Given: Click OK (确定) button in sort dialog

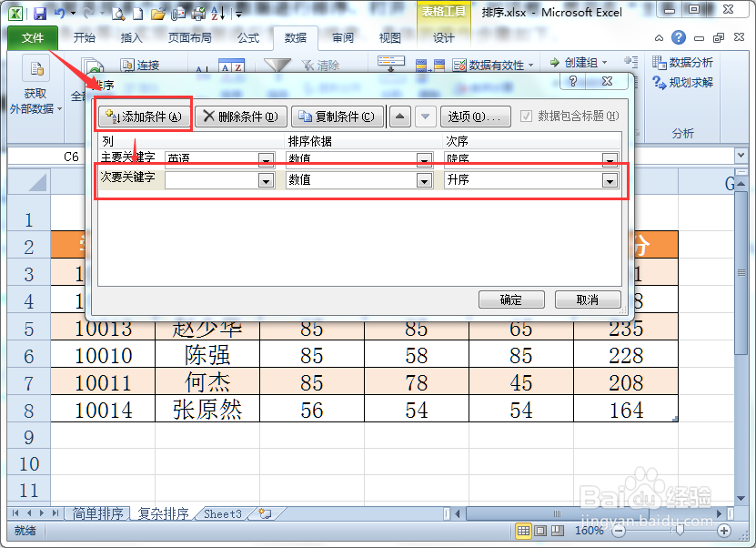Looking at the screenshot, I should tap(511, 299).
